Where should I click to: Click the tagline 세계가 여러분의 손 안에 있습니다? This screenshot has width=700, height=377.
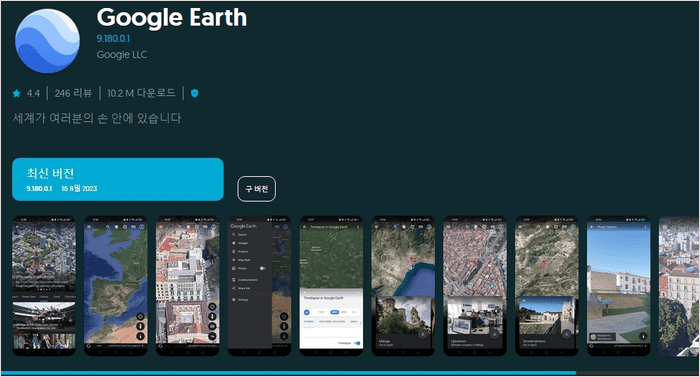coord(97,118)
